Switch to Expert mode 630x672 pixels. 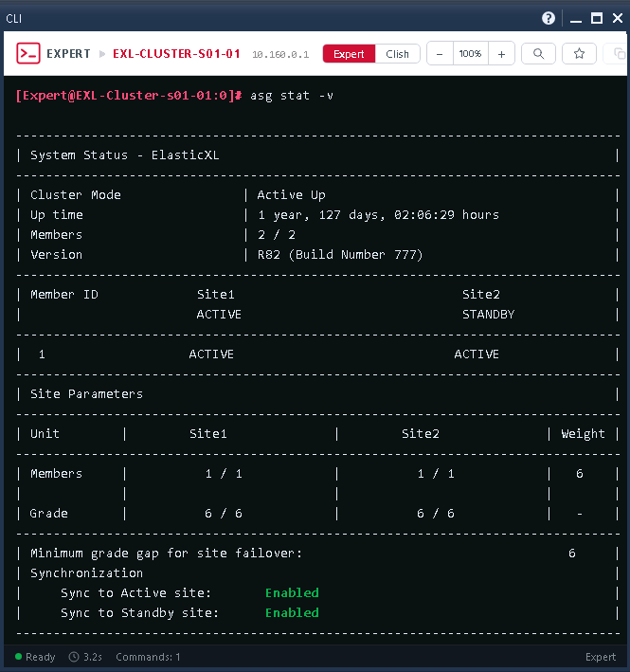(x=349, y=54)
